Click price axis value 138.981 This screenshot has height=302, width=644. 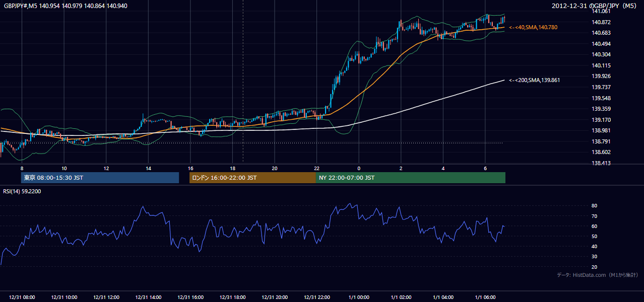(x=601, y=130)
